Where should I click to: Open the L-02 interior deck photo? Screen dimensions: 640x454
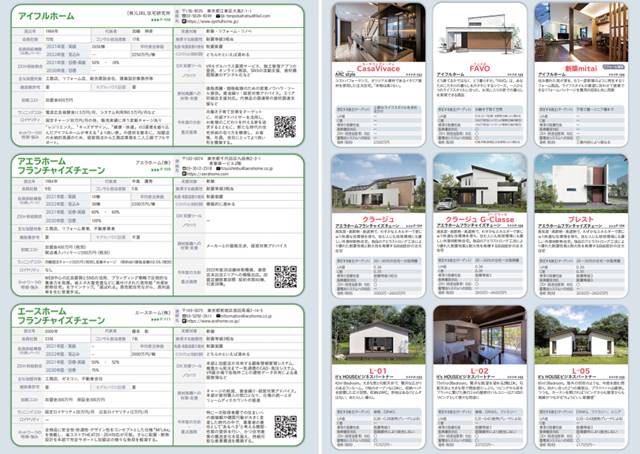point(480,334)
